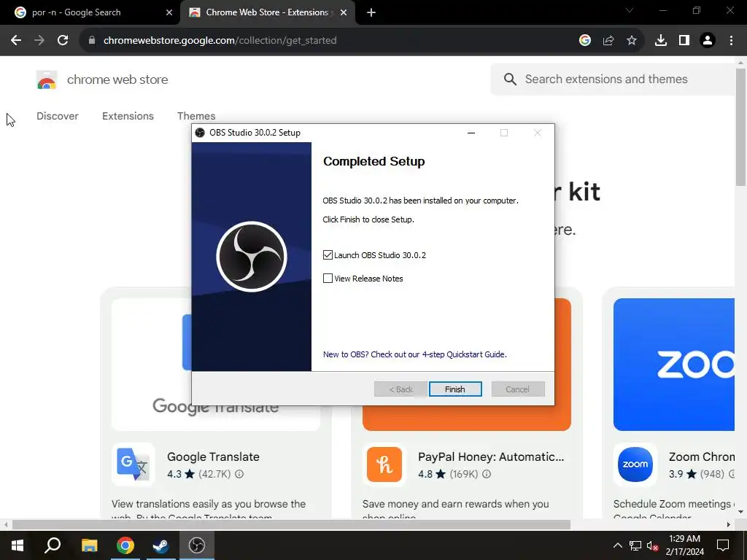Open Windows taskbar search
The height and width of the screenshot is (560, 747).
tap(53, 545)
